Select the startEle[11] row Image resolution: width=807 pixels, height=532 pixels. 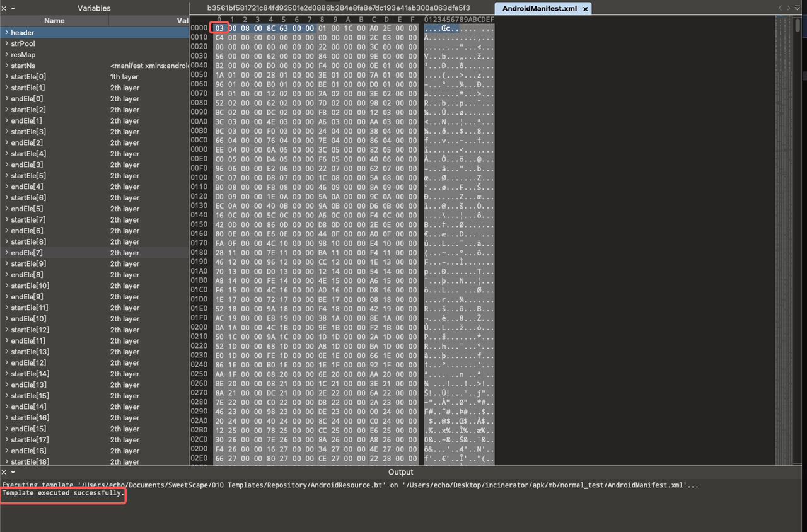point(95,308)
